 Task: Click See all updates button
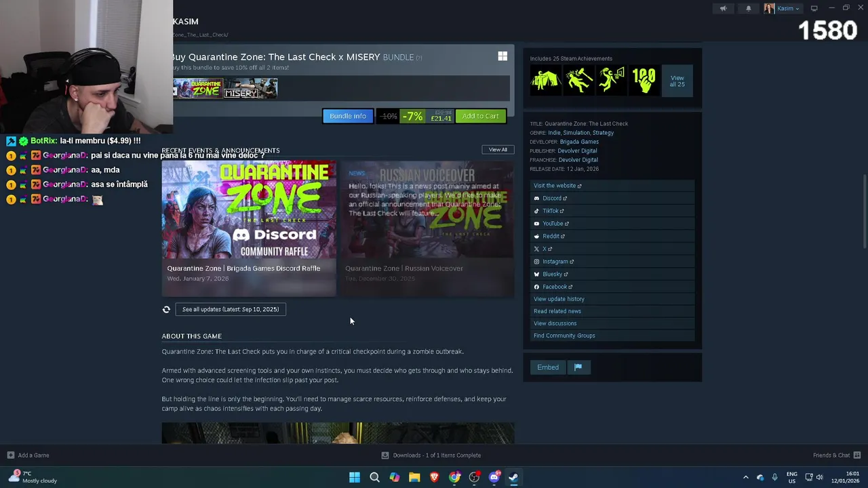(231, 309)
